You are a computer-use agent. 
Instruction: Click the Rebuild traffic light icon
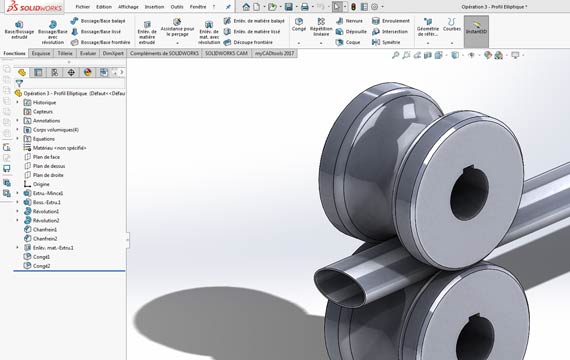point(353,7)
